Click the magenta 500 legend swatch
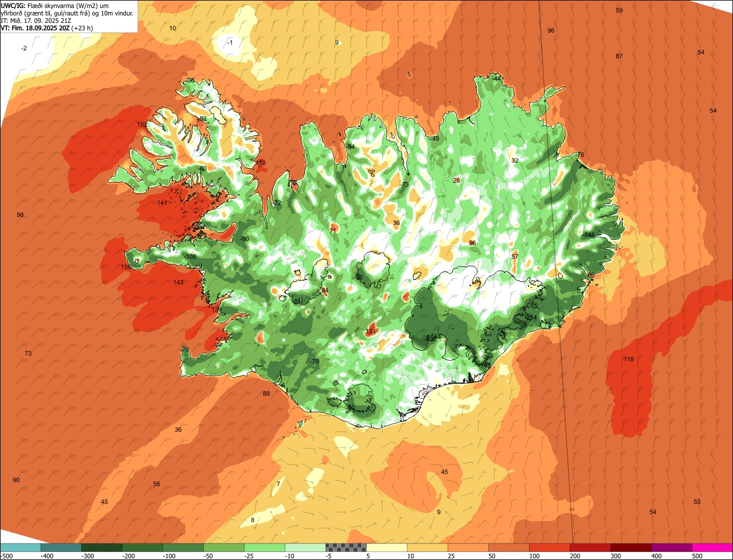The height and width of the screenshot is (560, 733). [712, 547]
